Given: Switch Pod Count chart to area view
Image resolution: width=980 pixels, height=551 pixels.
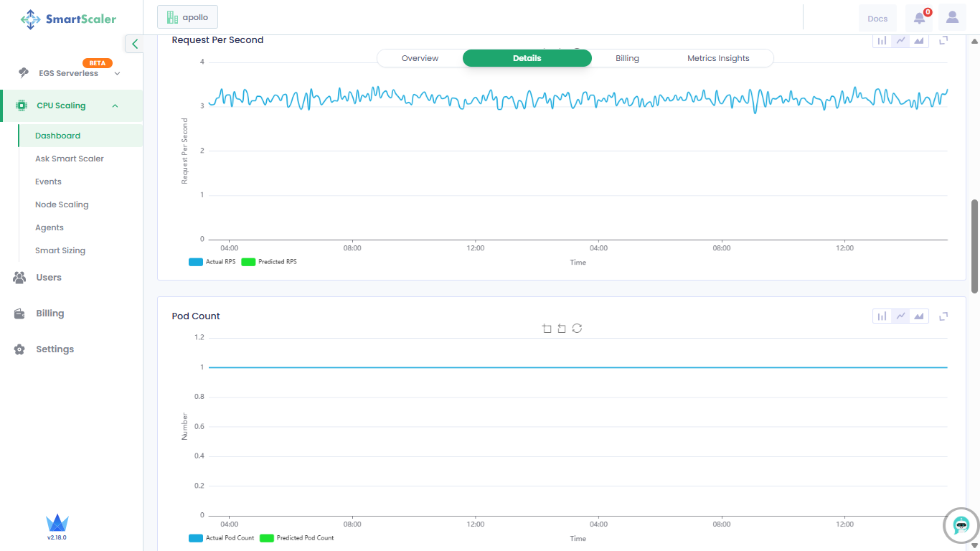Looking at the screenshot, I should (x=919, y=316).
